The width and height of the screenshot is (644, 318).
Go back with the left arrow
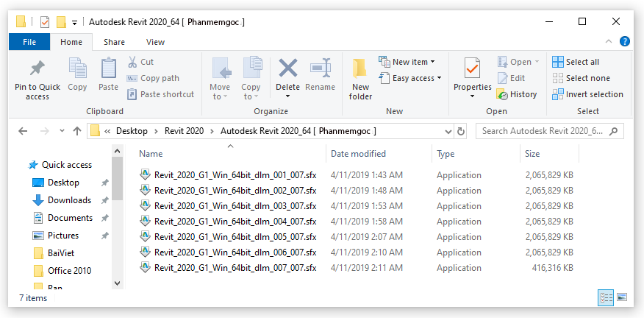[23, 131]
